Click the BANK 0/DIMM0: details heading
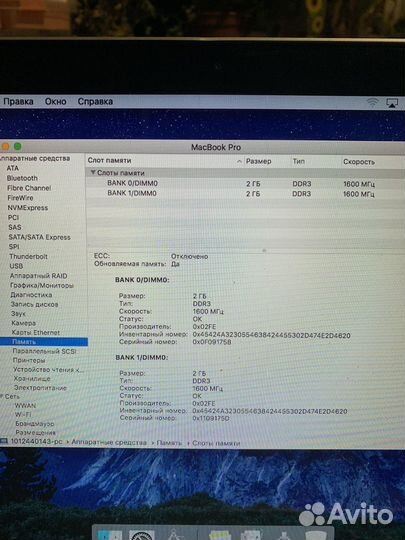The width and height of the screenshot is (405, 540). point(142,280)
